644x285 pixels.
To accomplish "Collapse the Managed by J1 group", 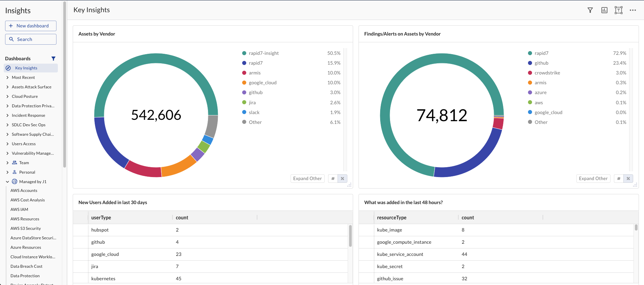I will coord(7,182).
